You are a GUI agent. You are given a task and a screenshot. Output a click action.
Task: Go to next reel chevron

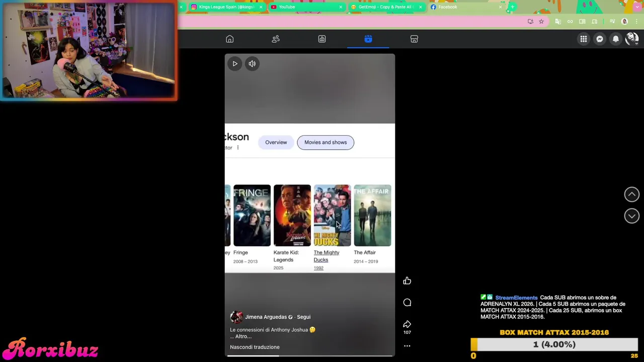(x=632, y=216)
